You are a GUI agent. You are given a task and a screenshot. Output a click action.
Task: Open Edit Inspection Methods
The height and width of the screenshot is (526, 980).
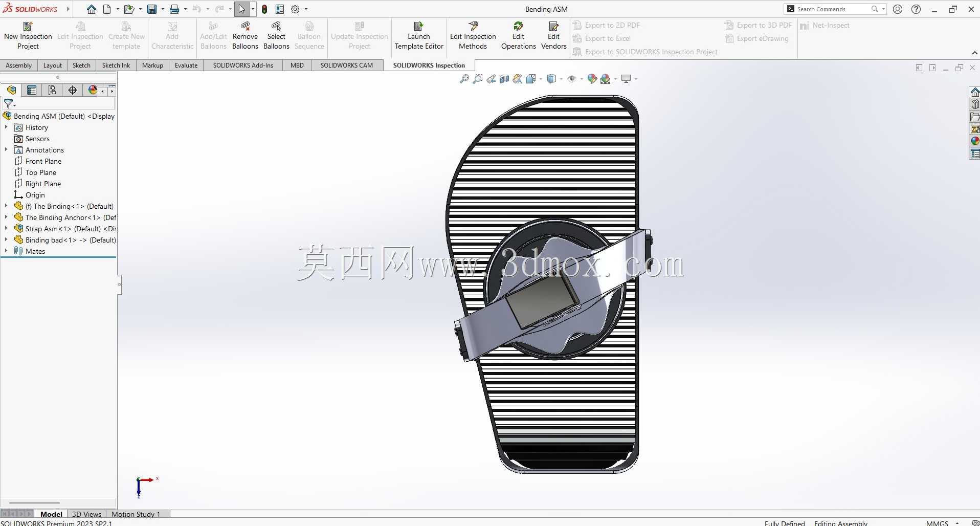click(x=473, y=35)
